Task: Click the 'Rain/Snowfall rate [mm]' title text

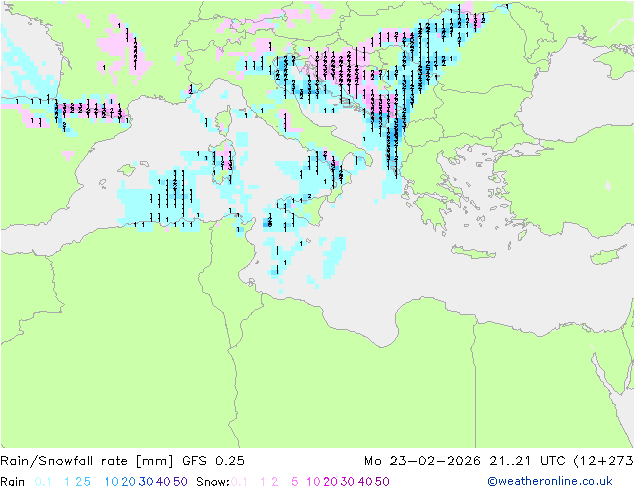Action: (x=87, y=461)
